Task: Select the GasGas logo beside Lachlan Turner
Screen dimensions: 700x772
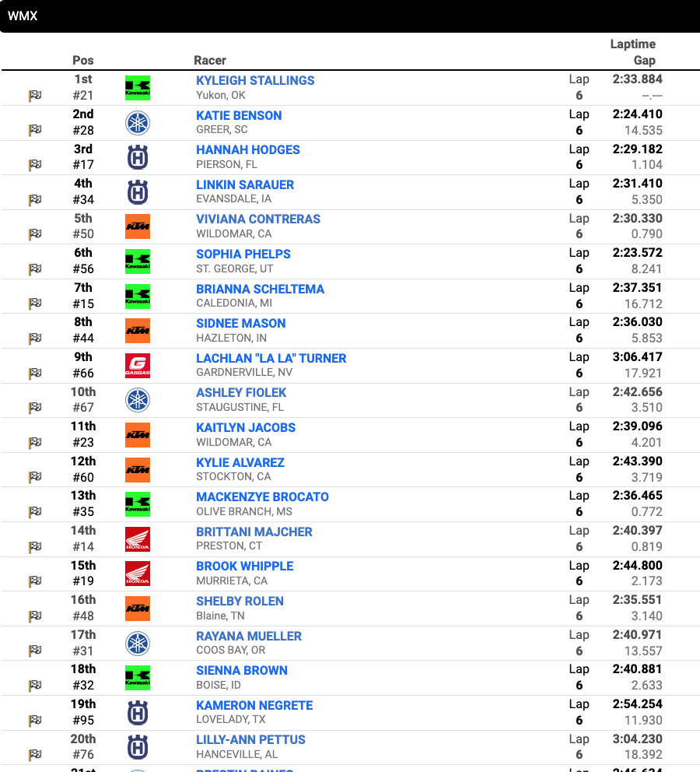Action: point(138,365)
